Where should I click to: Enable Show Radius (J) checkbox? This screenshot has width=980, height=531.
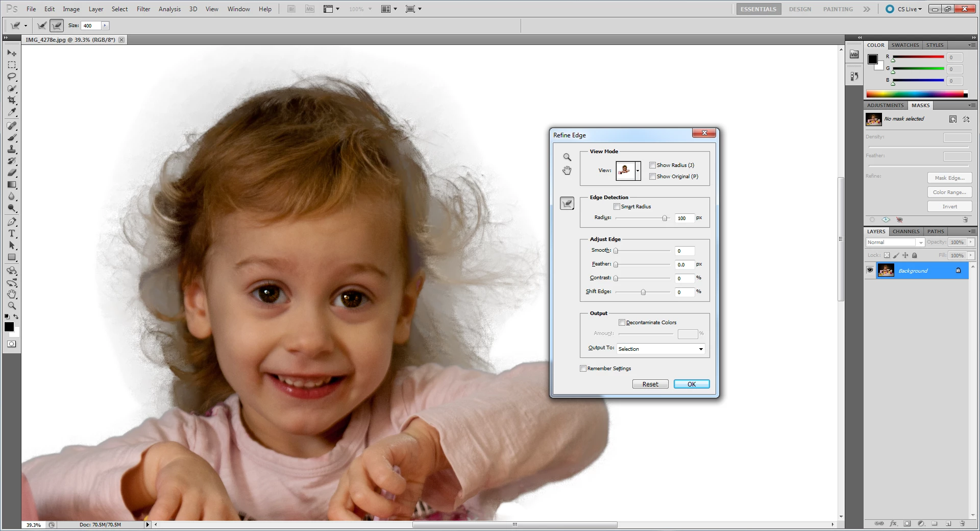point(652,165)
